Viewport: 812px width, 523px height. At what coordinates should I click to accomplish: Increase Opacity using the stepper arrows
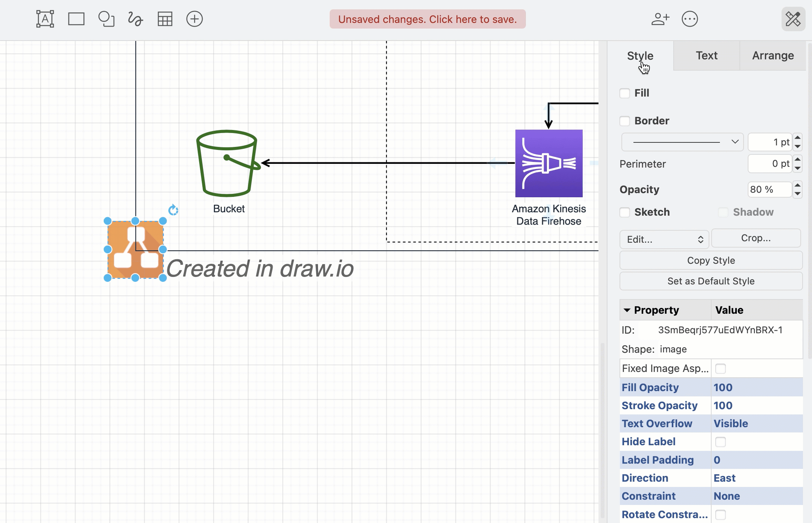click(798, 186)
